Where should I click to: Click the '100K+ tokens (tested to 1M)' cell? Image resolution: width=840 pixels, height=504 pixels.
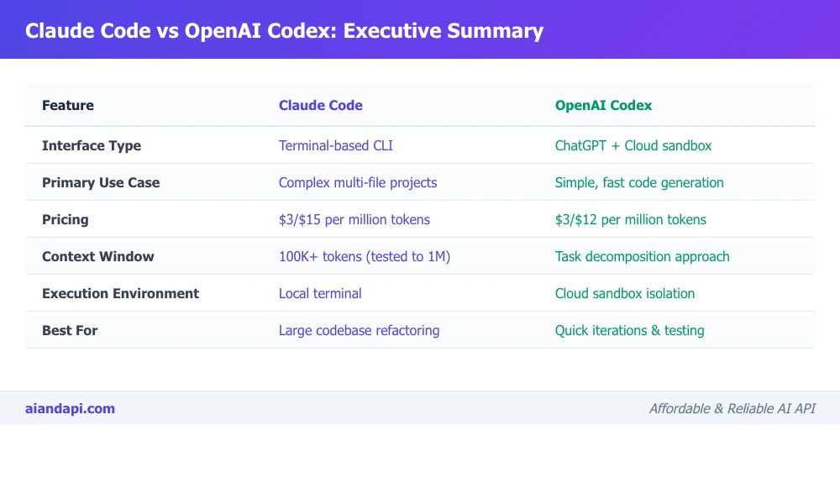click(365, 256)
